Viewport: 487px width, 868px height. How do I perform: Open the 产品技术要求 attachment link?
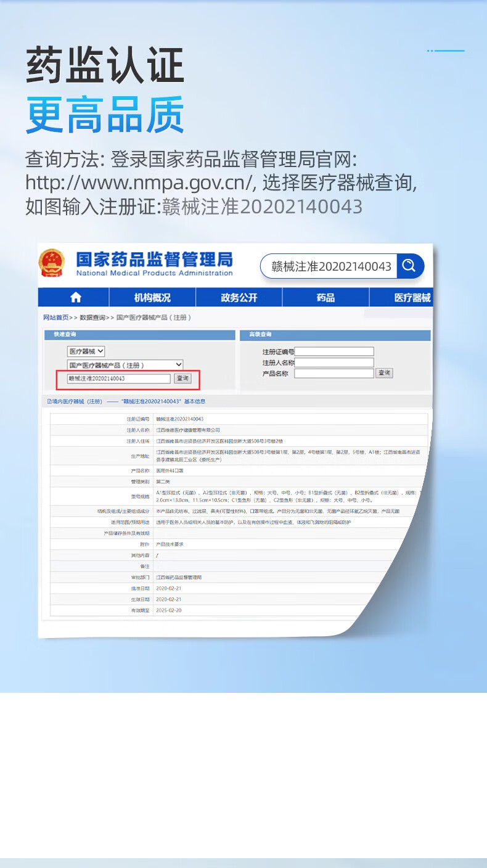(170, 544)
